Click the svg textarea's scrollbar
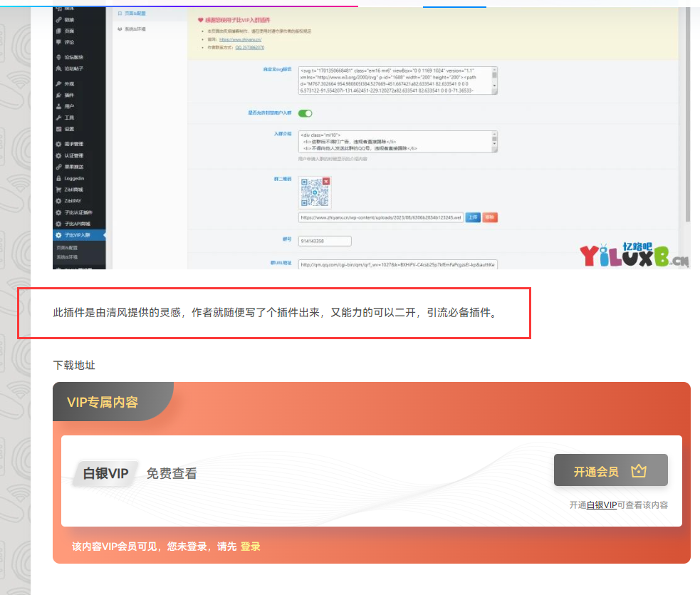This screenshot has height=595, width=700. click(495, 80)
